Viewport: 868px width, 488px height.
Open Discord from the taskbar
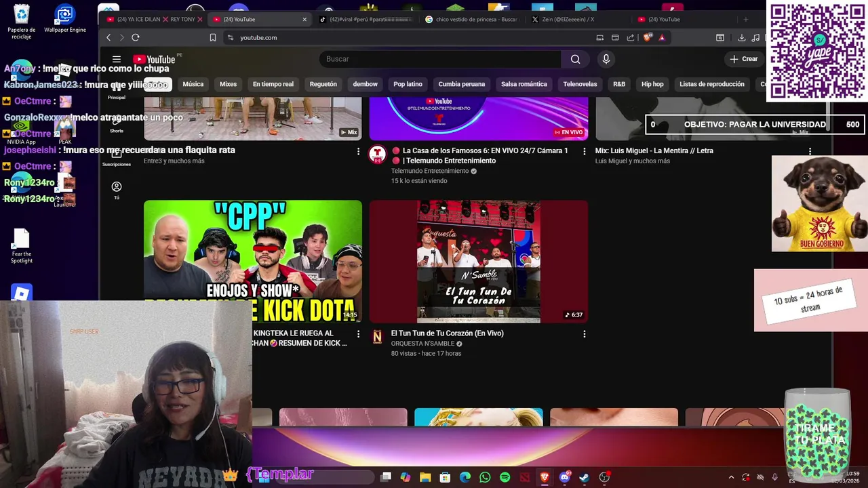point(564,477)
